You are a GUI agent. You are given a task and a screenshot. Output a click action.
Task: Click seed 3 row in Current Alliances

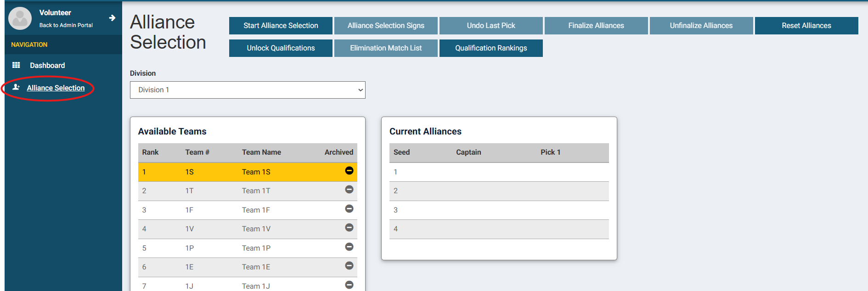499,210
